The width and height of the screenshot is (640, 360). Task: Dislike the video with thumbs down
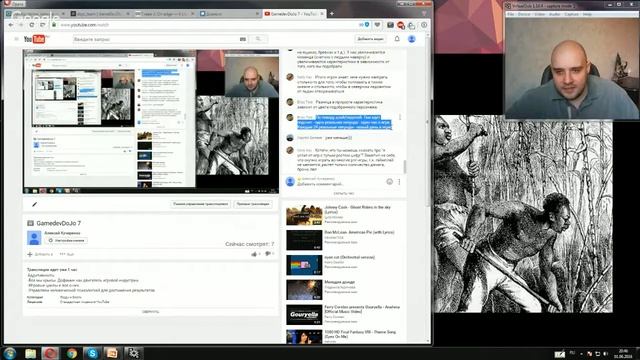coord(269,254)
